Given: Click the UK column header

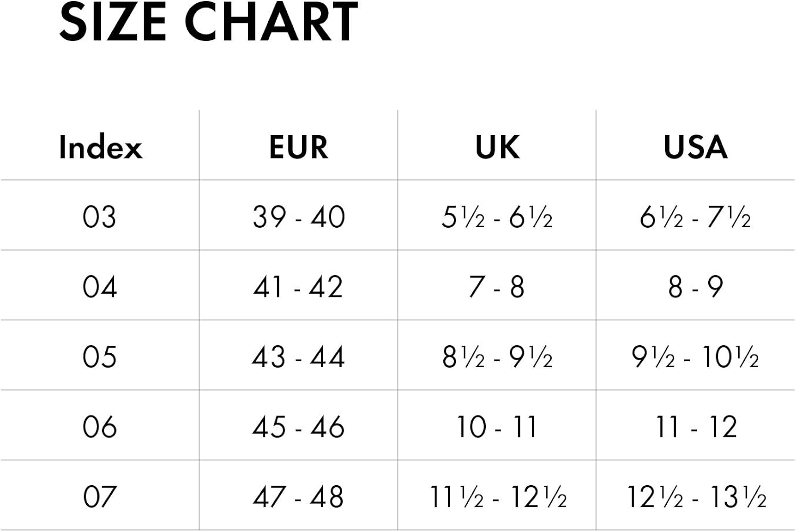Looking at the screenshot, I should tap(497, 147).
